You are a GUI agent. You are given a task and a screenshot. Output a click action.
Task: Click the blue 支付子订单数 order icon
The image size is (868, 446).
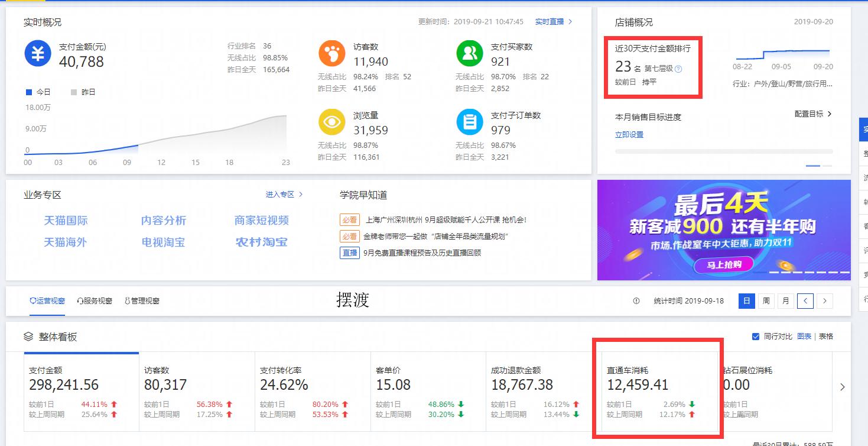click(470, 122)
